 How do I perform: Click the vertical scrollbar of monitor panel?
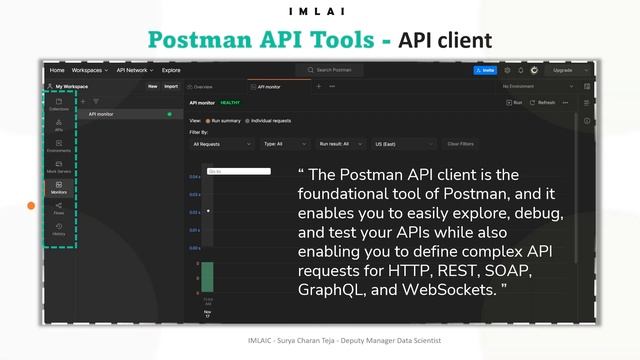coord(576,188)
